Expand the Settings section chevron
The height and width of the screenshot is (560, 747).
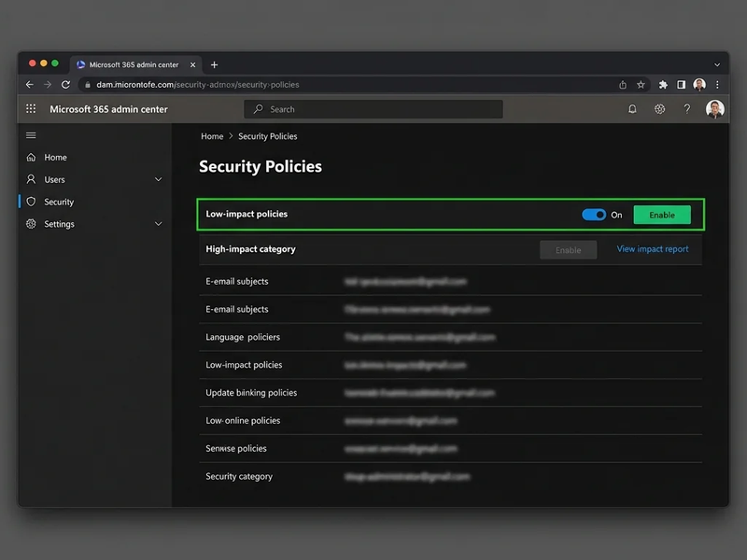(x=157, y=224)
